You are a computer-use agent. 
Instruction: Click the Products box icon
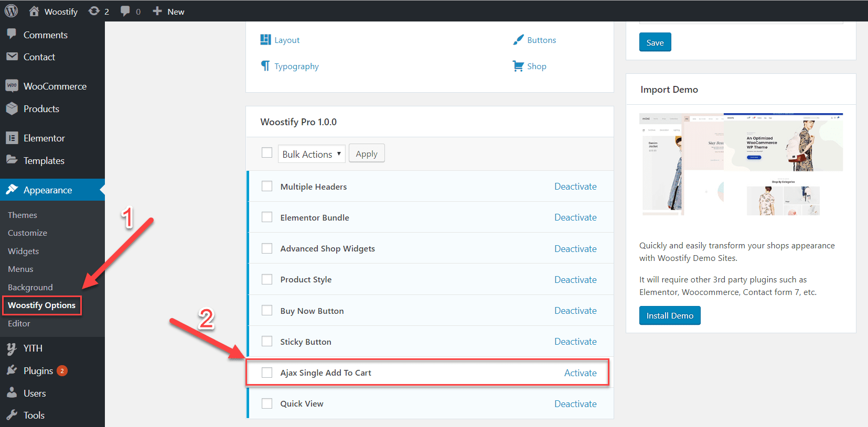[x=12, y=108]
